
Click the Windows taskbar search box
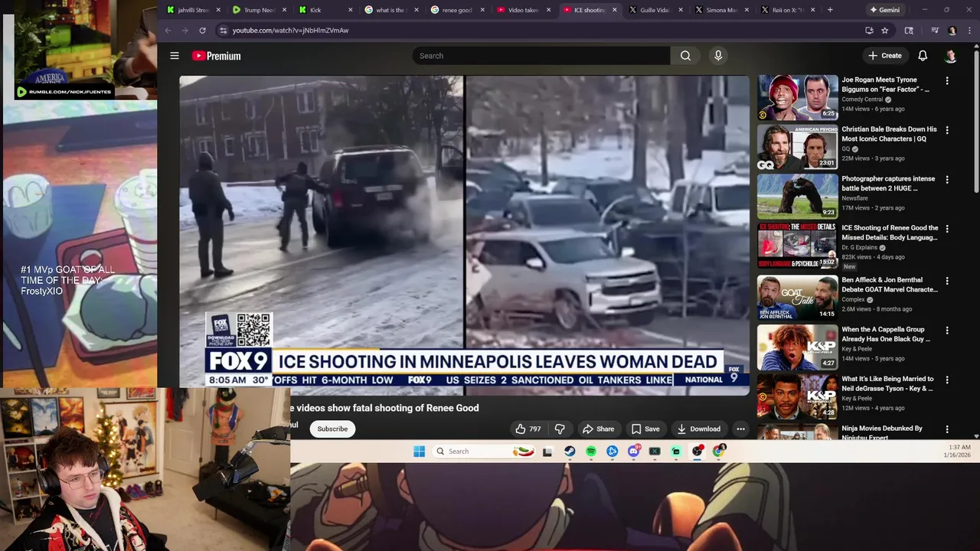[484, 452]
